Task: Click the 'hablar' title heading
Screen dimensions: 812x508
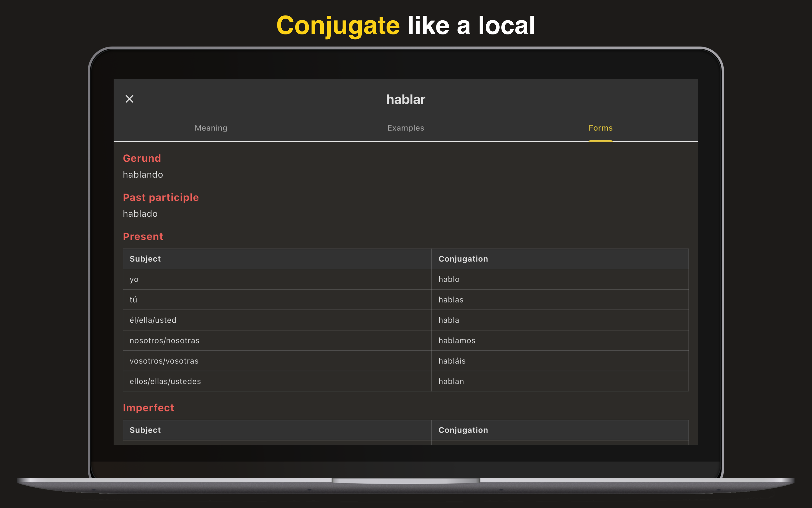Action: (x=406, y=99)
